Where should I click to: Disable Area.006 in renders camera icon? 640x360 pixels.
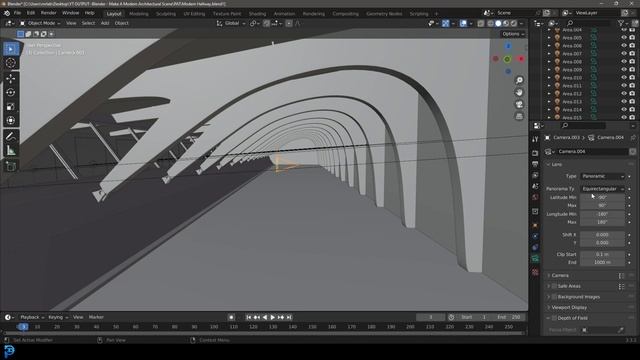pyautogui.click(x=632, y=46)
